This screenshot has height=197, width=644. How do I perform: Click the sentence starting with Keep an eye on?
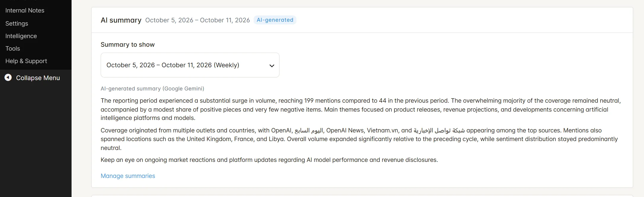(x=269, y=160)
